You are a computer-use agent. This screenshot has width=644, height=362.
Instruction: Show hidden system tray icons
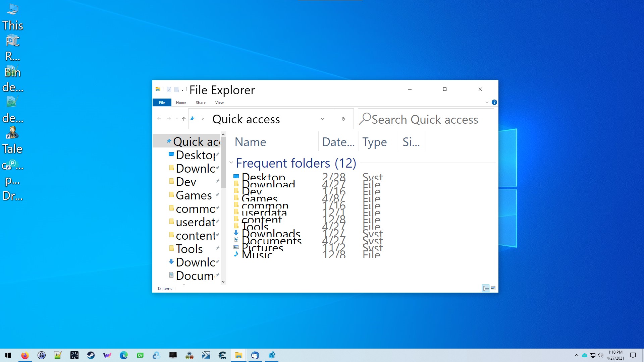(x=577, y=355)
